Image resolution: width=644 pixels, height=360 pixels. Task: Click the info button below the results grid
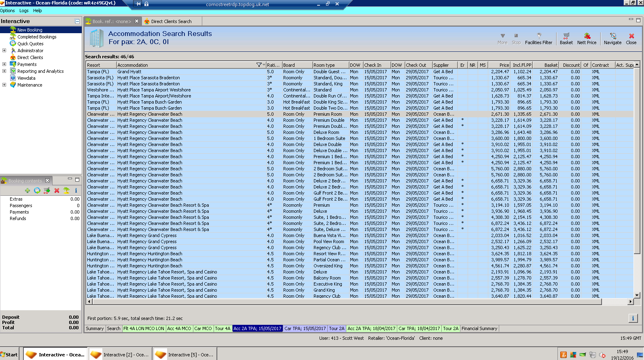click(x=633, y=318)
